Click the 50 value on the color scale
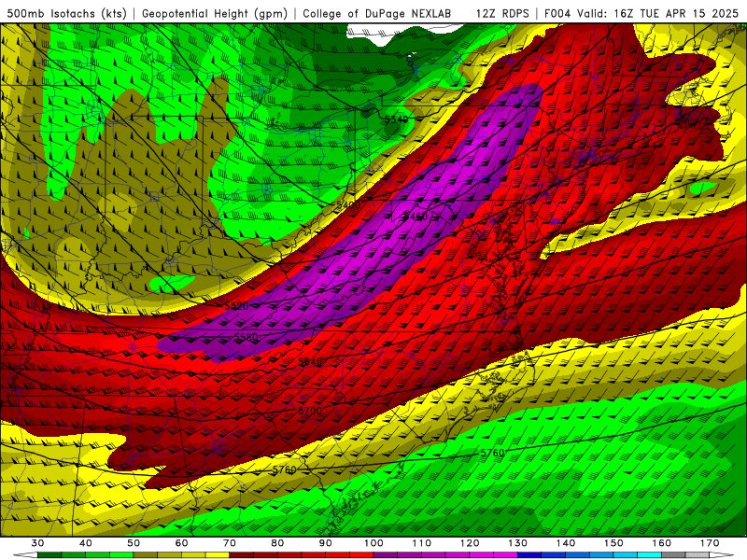This screenshot has width=747, height=560. [134, 543]
